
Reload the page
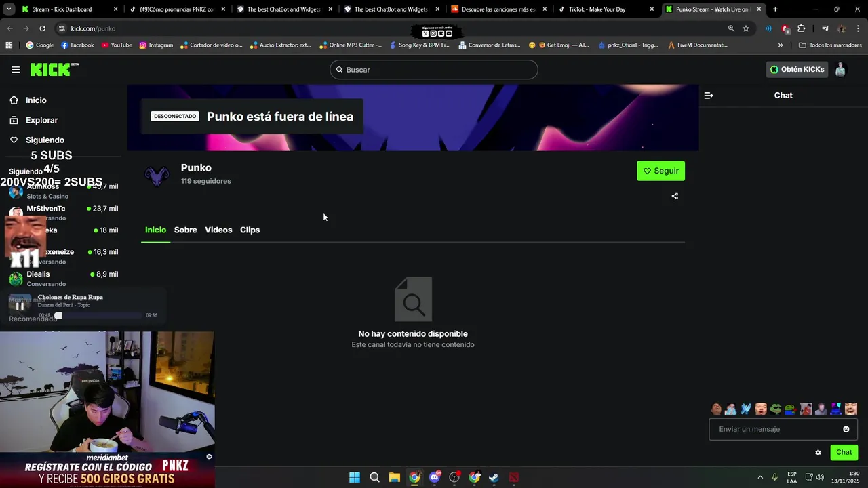pos(42,28)
